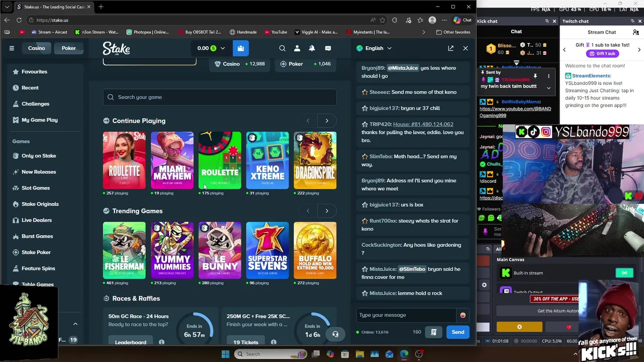The image size is (644, 362).
Task: Expand the balance currency dropdown
Action: [x=222, y=48]
